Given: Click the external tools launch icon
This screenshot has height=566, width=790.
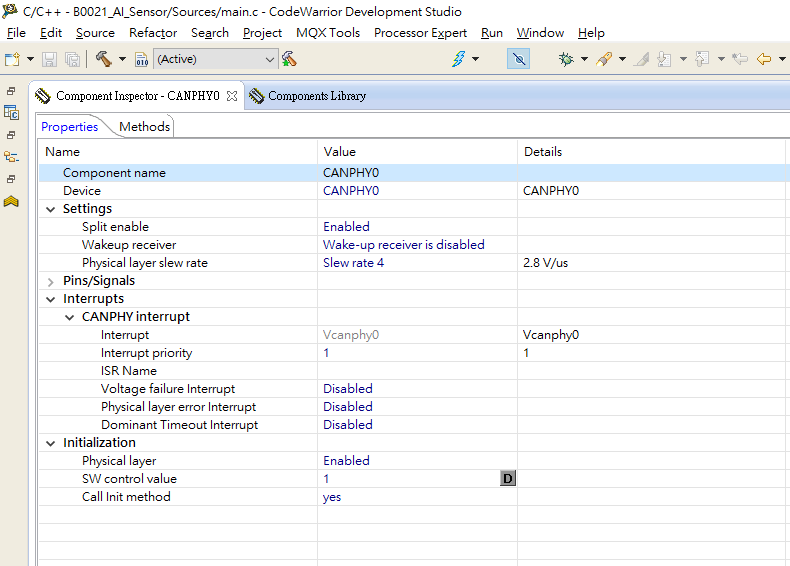Looking at the screenshot, I should [604, 59].
